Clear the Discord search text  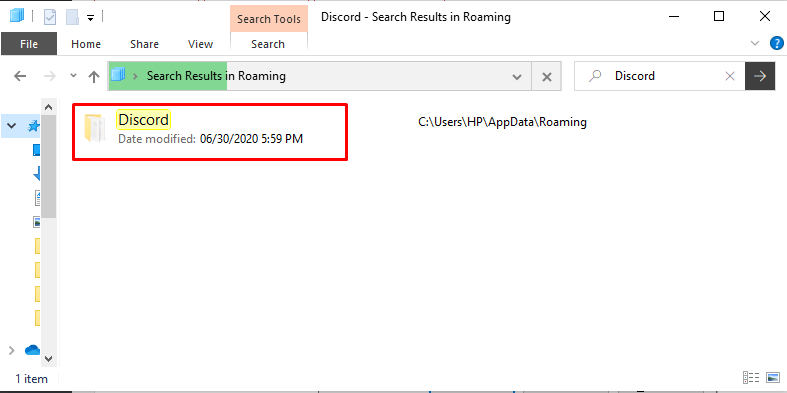[730, 76]
